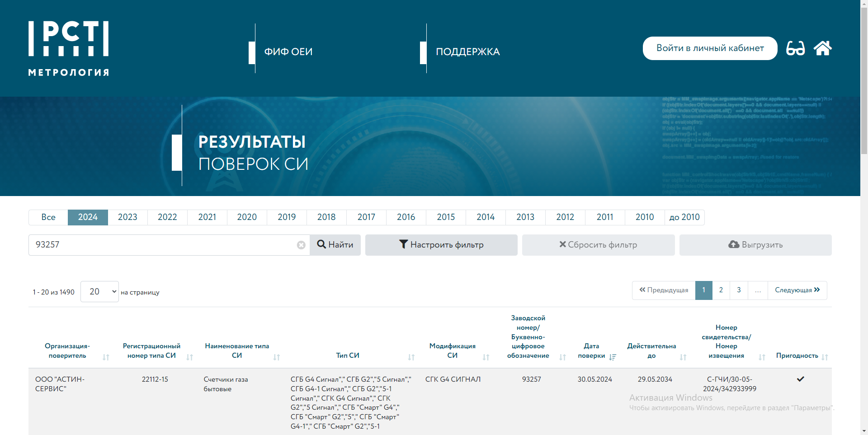Viewport: 868px width, 435px height.
Task: Sort by Пригодность column arrows
Action: 825,357
